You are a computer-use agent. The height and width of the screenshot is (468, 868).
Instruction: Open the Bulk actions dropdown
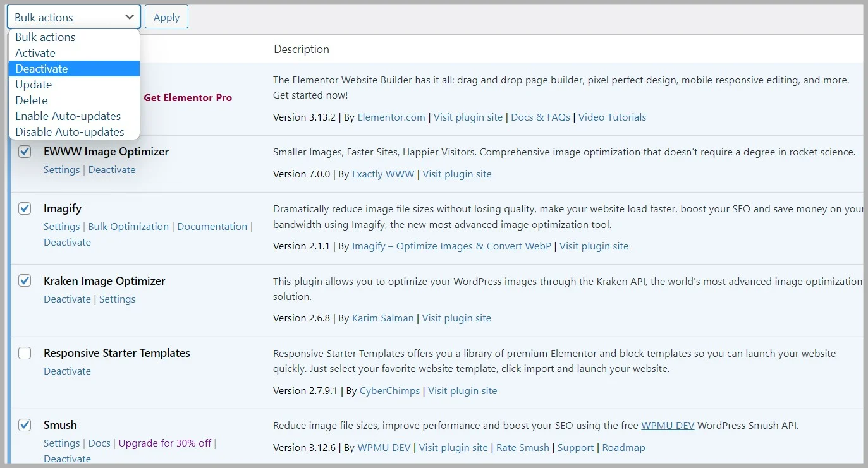tap(74, 17)
